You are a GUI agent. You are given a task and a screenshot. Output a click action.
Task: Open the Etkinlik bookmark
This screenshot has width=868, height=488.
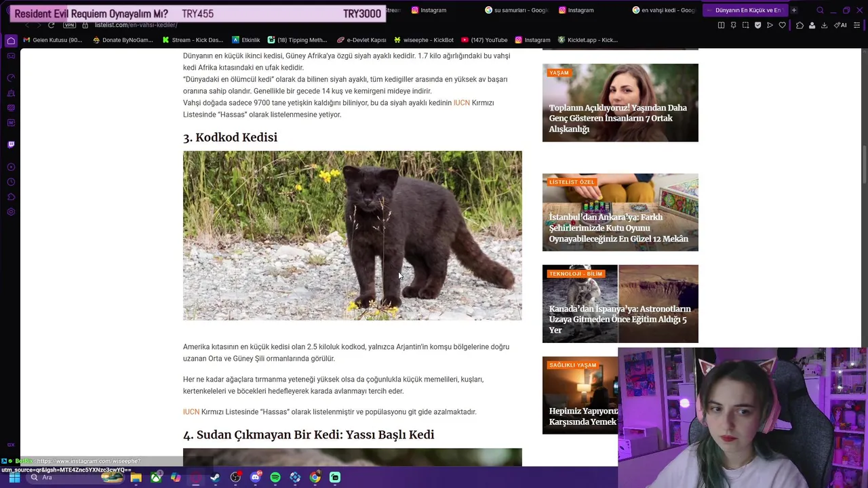click(x=245, y=40)
